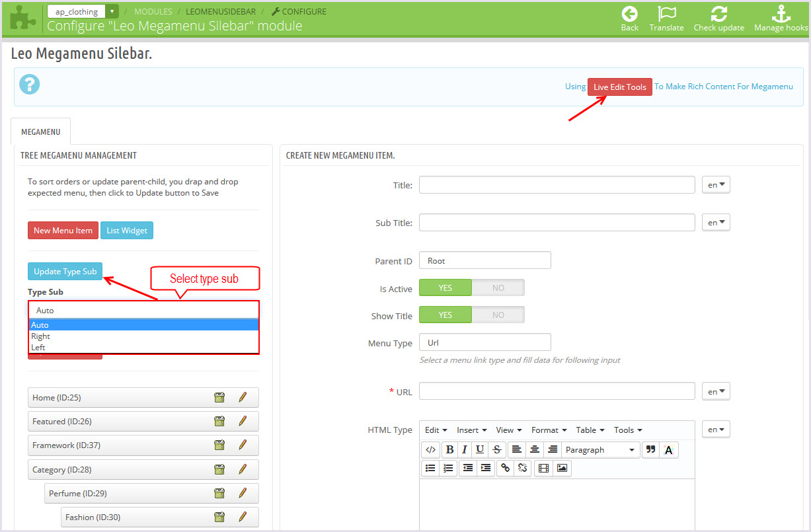Open the Paragraph format dropdown

[x=600, y=449]
